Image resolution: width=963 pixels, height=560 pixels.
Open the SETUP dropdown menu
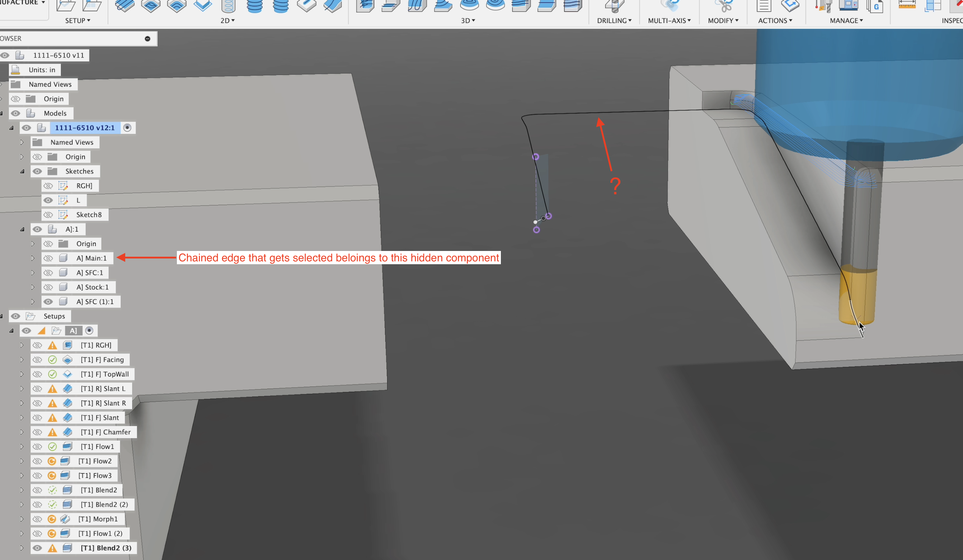pyautogui.click(x=77, y=20)
